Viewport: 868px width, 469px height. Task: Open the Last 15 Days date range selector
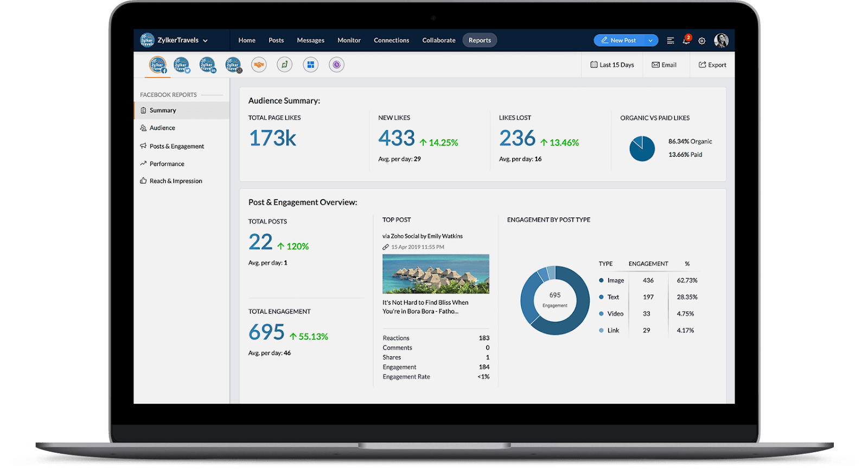pos(612,65)
